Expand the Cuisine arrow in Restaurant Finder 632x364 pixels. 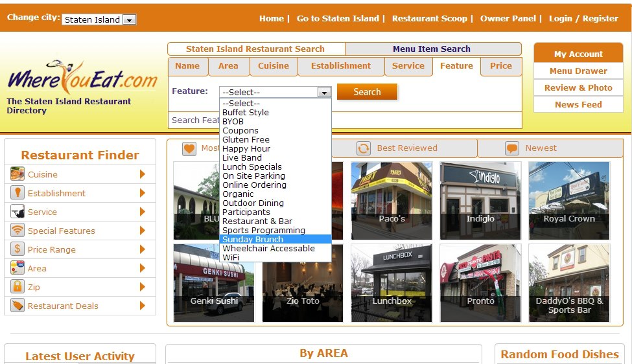click(142, 174)
